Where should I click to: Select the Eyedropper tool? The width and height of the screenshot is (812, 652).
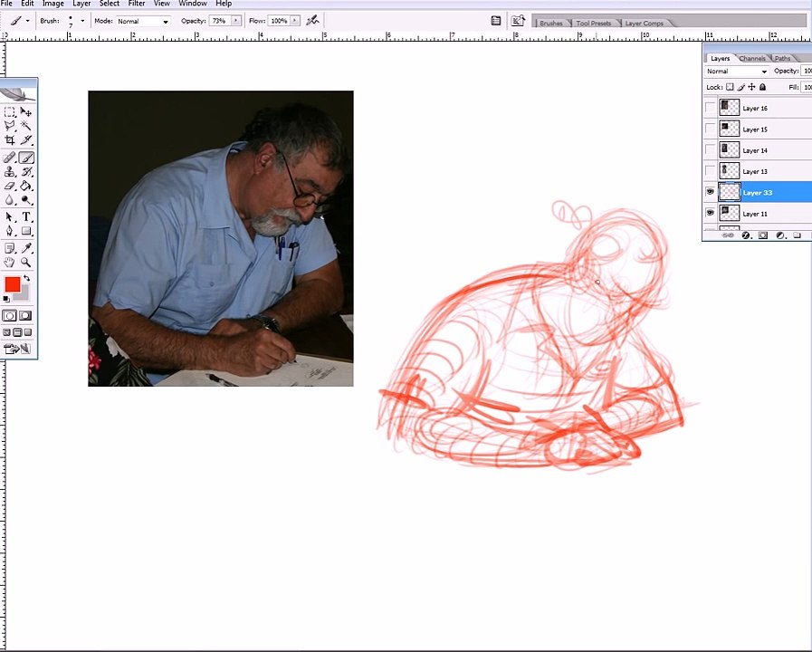[26, 248]
